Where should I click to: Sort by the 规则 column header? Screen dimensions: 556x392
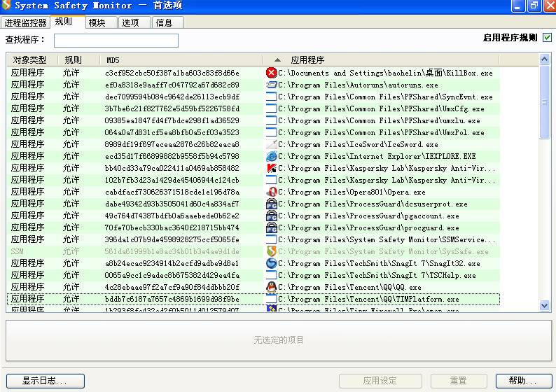coord(78,60)
